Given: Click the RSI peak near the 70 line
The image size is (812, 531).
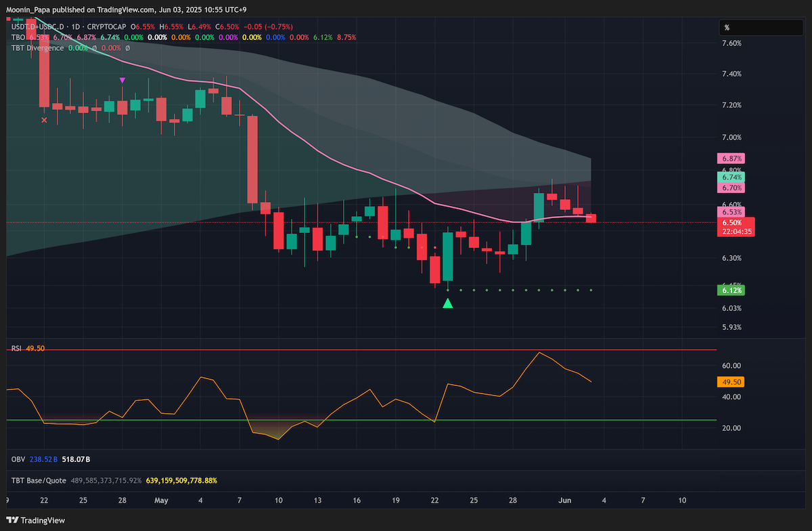Looking at the screenshot, I should (539, 353).
